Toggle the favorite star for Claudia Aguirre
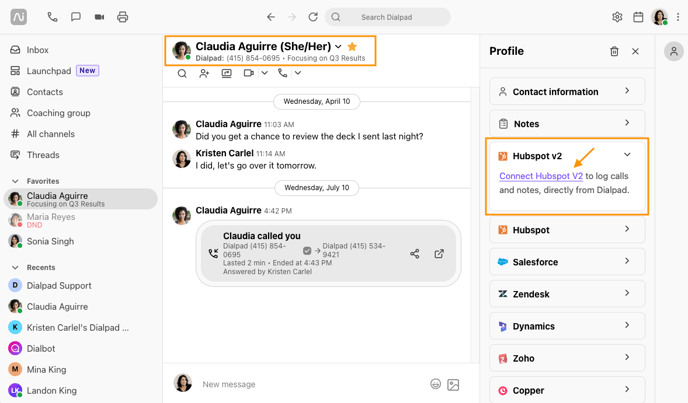The height and width of the screenshot is (403, 688). tap(352, 46)
